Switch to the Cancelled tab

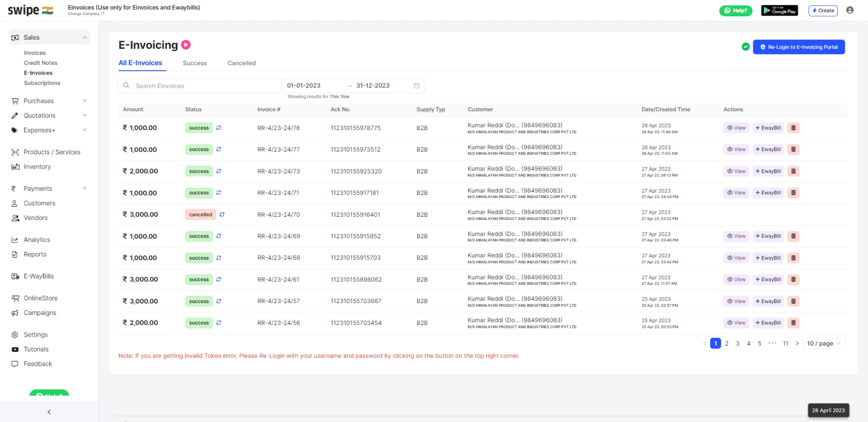(x=241, y=63)
